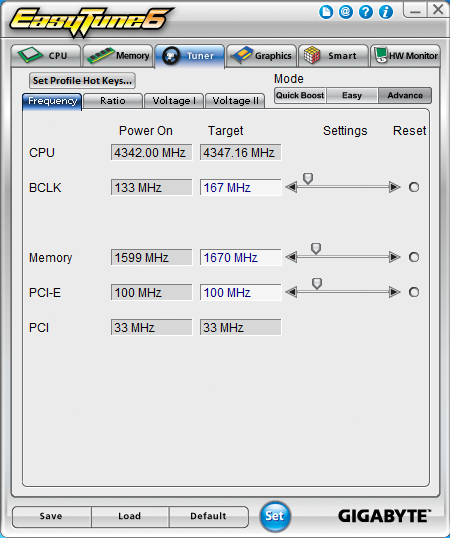
Task: Click the blue Set button
Action: [275, 516]
